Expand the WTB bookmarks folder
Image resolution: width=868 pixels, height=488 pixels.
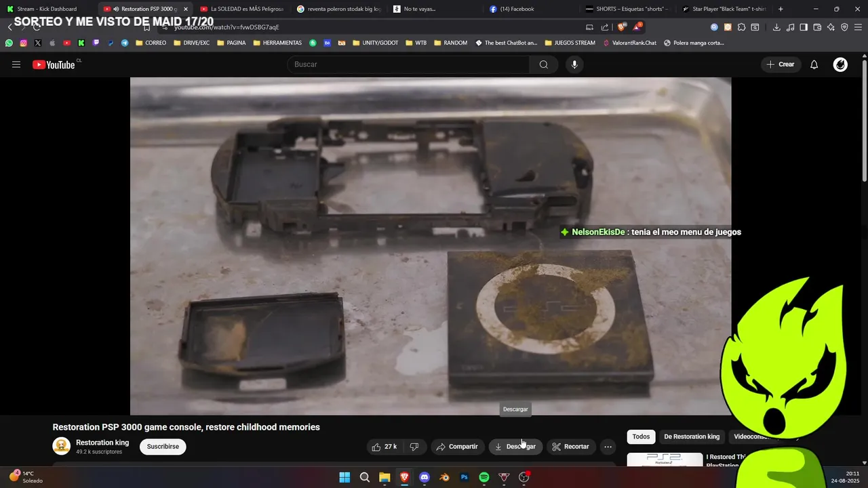click(416, 43)
